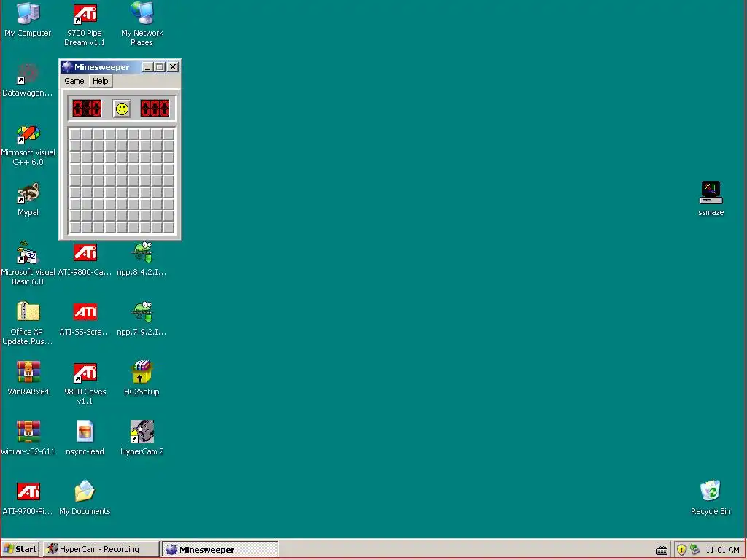Reveal the bottom-left Minesweeper grid cell

pos(75,227)
